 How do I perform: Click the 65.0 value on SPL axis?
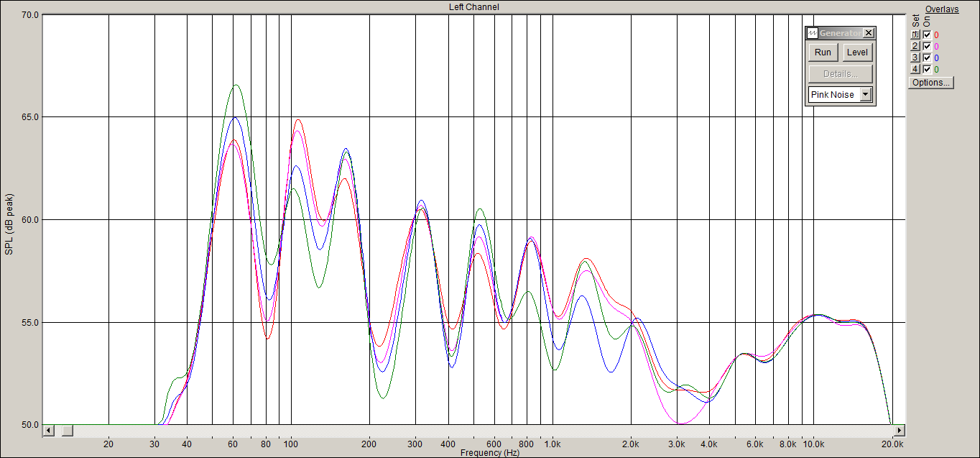(30, 117)
